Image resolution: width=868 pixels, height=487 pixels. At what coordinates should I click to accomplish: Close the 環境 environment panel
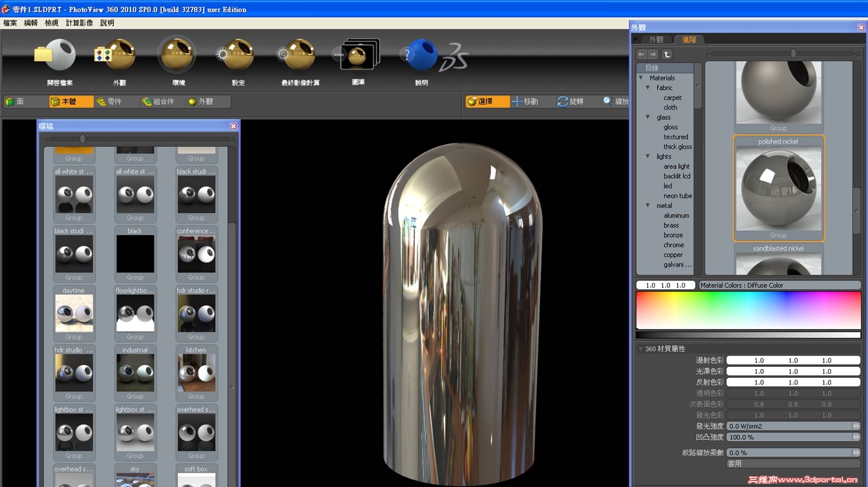[233, 126]
